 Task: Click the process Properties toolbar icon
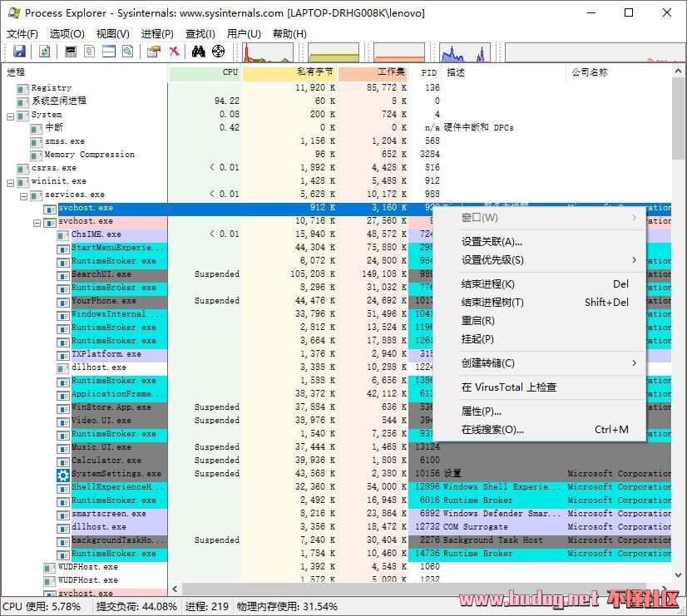(155, 51)
